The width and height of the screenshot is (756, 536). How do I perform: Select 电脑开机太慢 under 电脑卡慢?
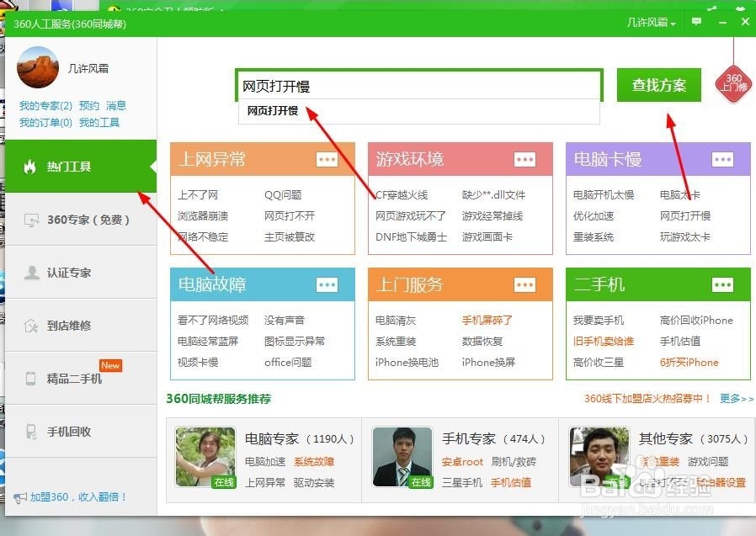click(x=603, y=194)
